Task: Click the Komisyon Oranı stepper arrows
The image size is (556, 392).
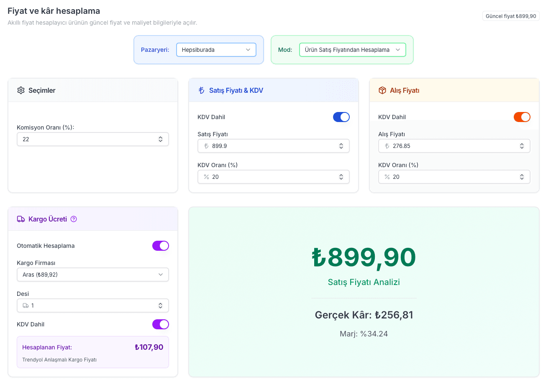Action: point(161,139)
